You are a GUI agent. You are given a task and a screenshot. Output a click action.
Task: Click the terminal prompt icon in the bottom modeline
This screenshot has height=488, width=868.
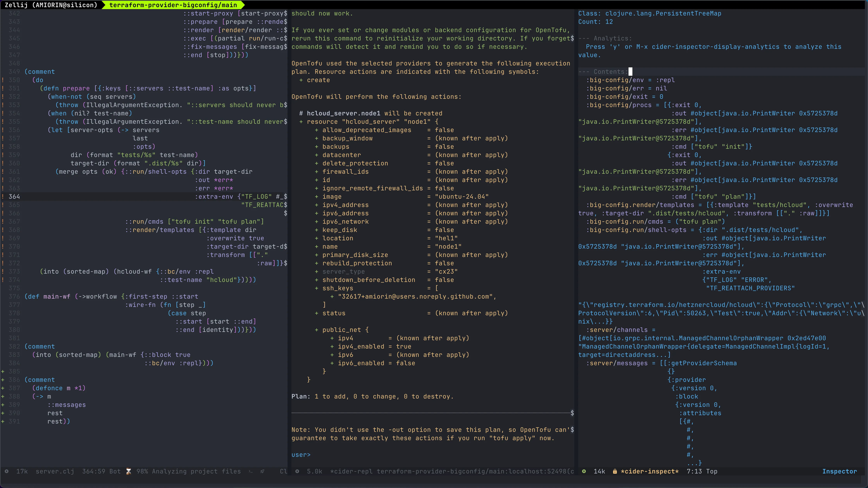click(251, 472)
